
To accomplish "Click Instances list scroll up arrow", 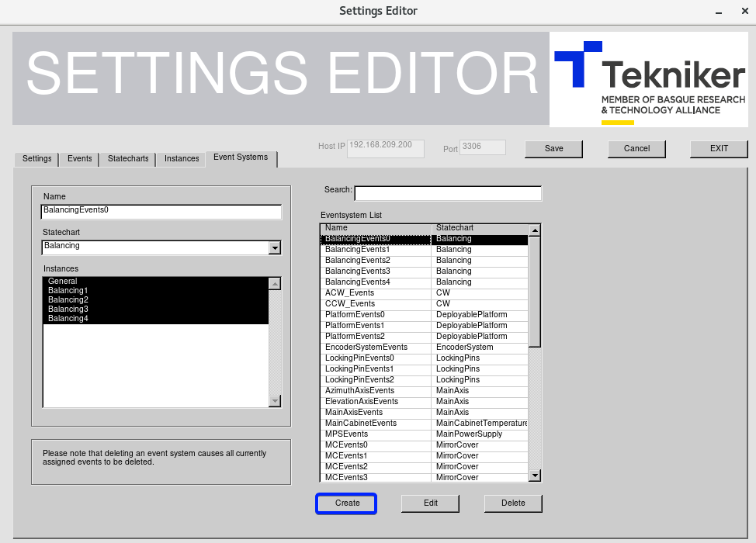I will point(275,284).
